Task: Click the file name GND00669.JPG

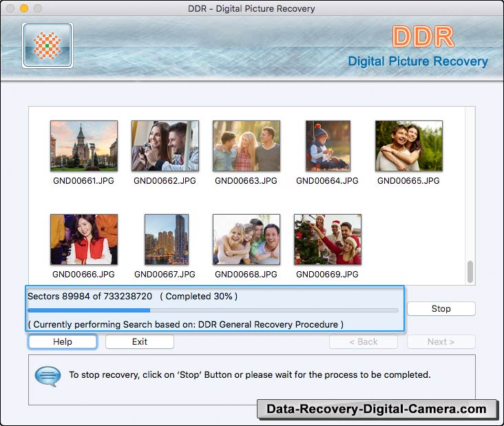Action: (x=327, y=274)
